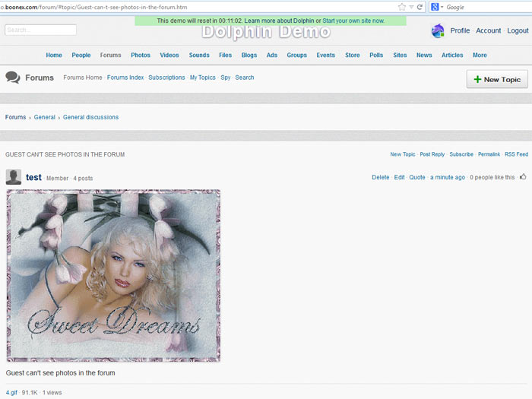Click the site search input field

pos(40,30)
